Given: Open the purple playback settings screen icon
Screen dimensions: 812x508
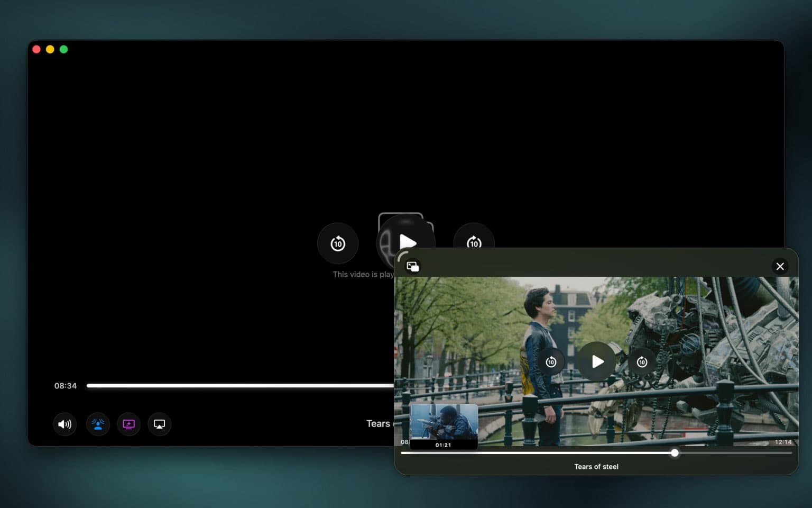Looking at the screenshot, I should coord(128,424).
